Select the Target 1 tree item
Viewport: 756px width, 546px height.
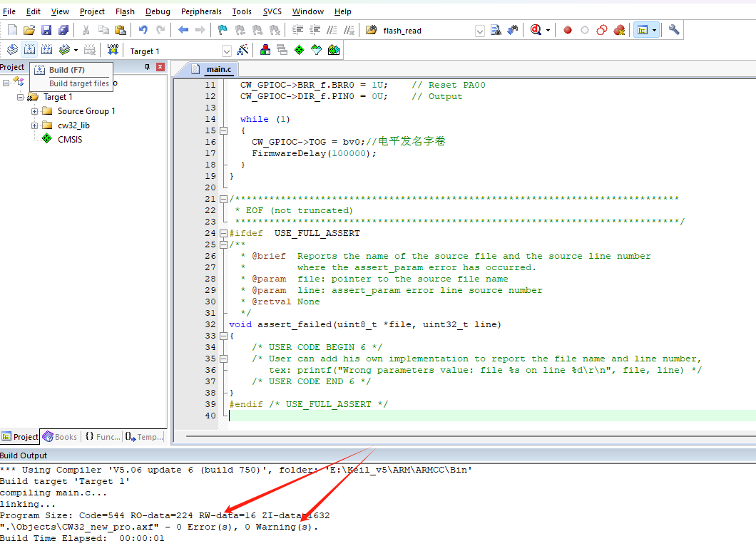pyautogui.click(x=58, y=97)
